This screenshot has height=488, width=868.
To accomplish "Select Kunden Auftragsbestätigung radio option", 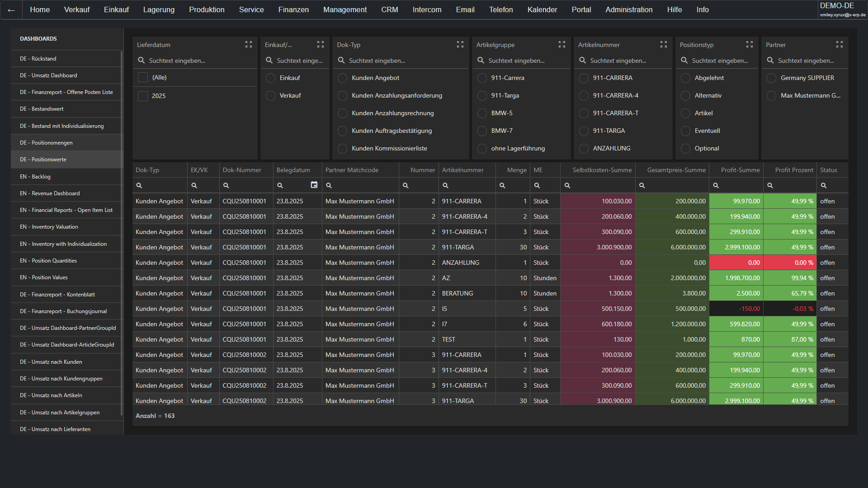I will pos(343,131).
